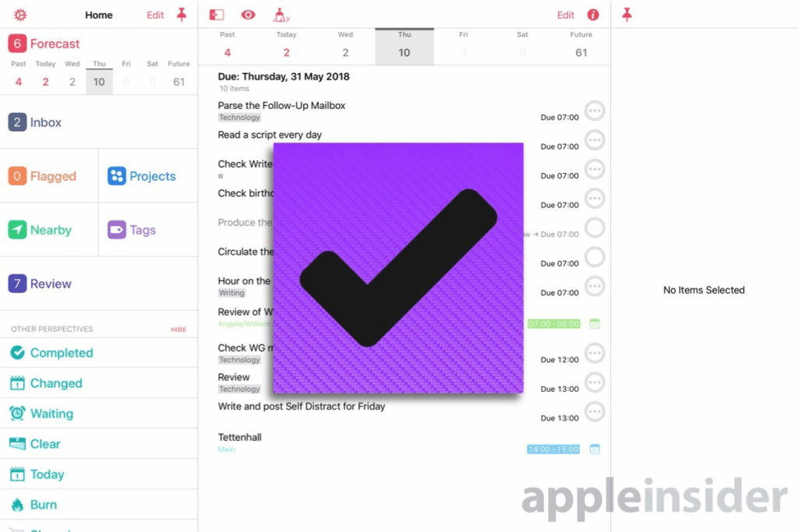Open the Completed perspective

(x=61, y=353)
